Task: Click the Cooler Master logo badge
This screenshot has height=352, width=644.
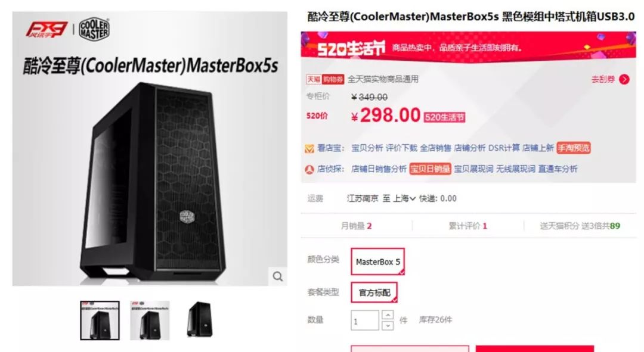Action: click(94, 29)
